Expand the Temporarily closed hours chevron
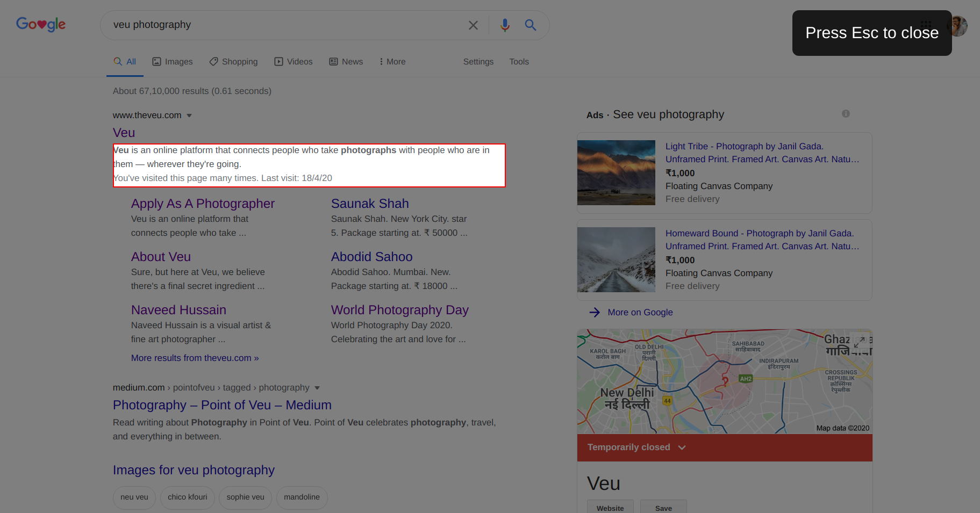The height and width of the screenshot is (513, 980). coord(682,447)
